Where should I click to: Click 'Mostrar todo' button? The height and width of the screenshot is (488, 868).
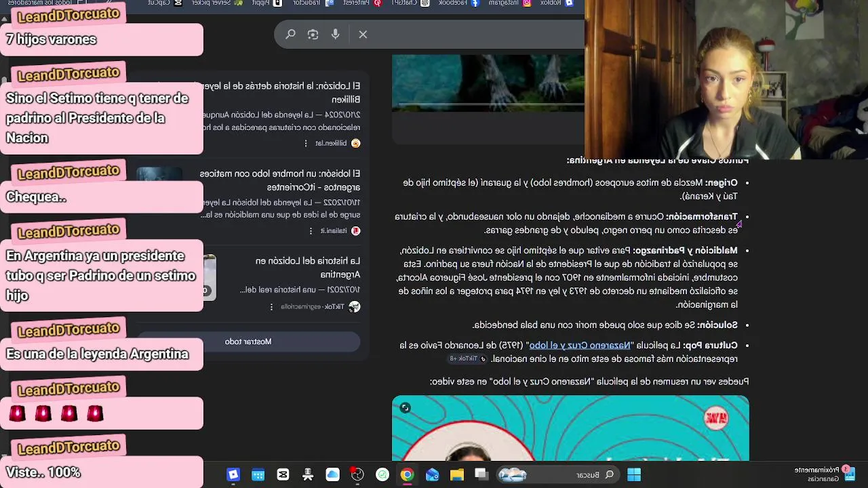(248, 342)
